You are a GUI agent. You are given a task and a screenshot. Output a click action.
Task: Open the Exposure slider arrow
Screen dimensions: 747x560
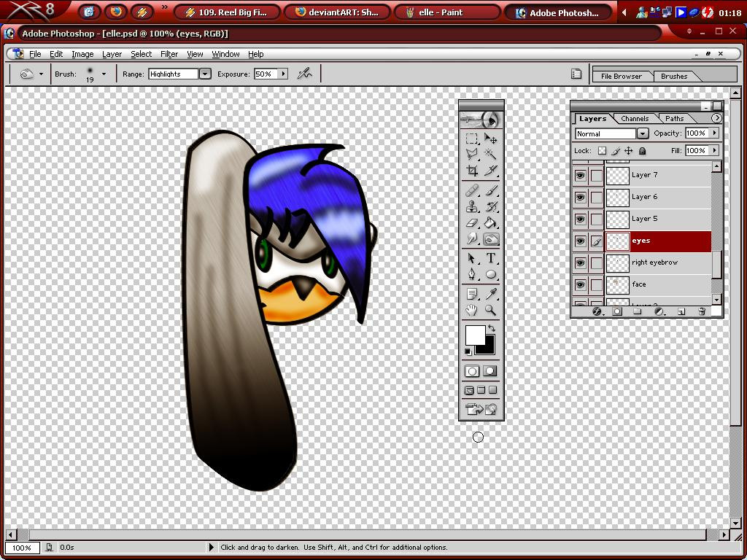click(x=284, y=74)
